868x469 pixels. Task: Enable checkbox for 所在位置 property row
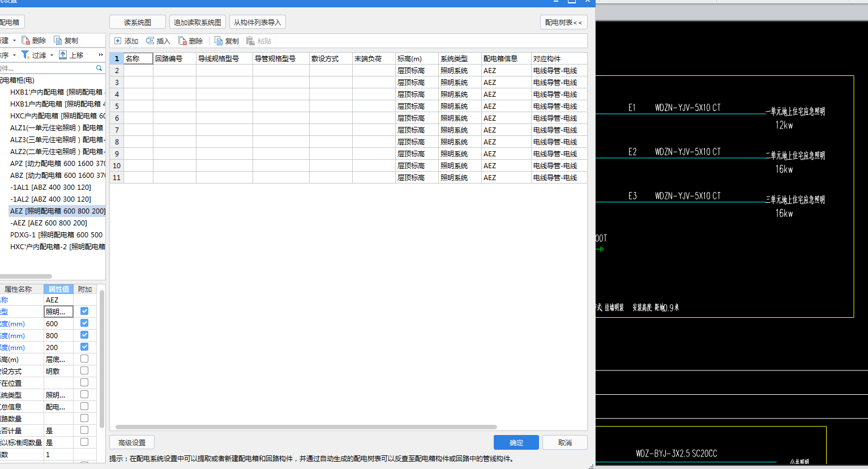pos(84,382)
